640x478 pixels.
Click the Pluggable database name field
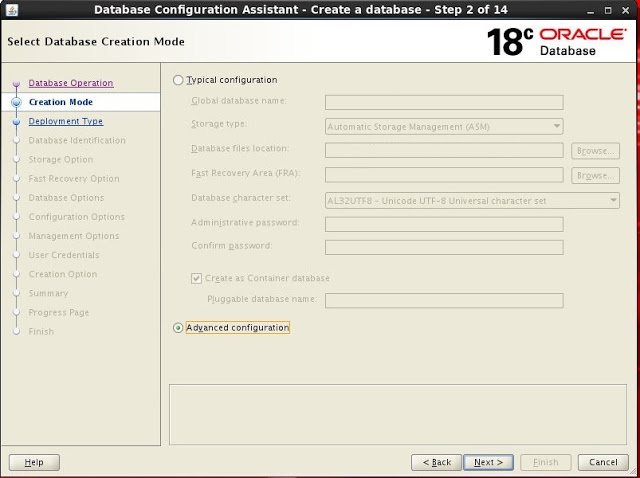444,300
